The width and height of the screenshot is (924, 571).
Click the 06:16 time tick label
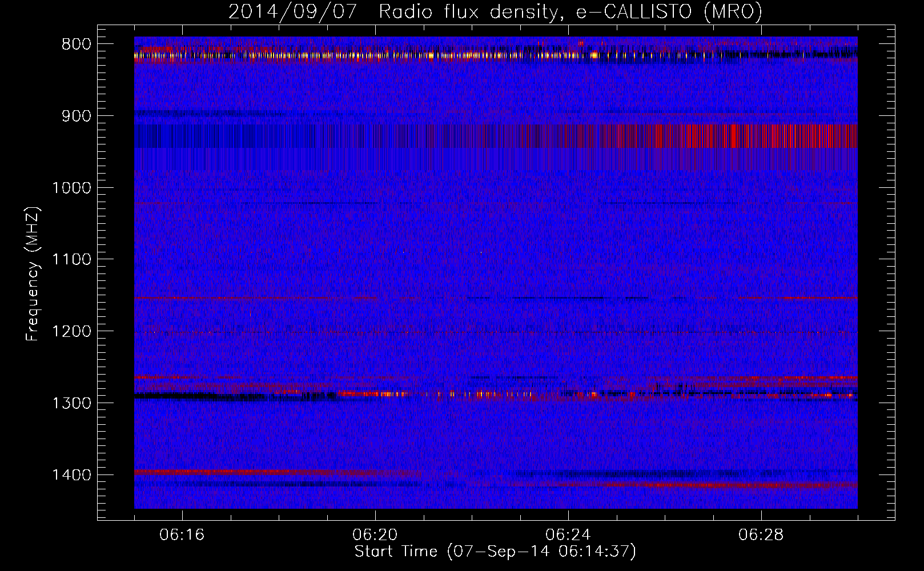coord(182,535)
